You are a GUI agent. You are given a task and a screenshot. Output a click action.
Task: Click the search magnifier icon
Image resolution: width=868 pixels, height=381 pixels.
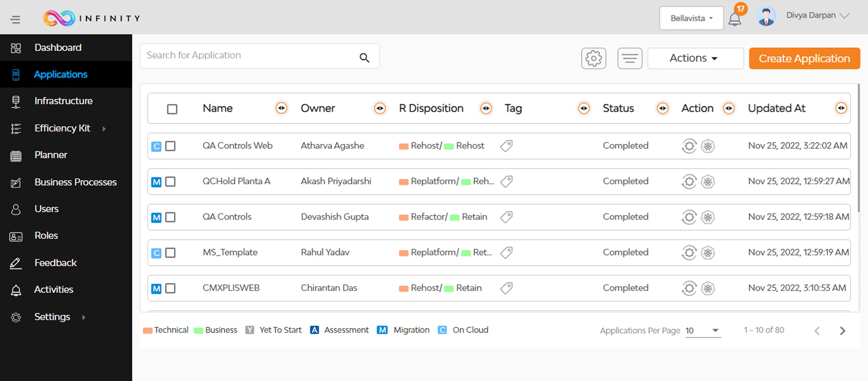pyautogui.click(x=364, y=58)
